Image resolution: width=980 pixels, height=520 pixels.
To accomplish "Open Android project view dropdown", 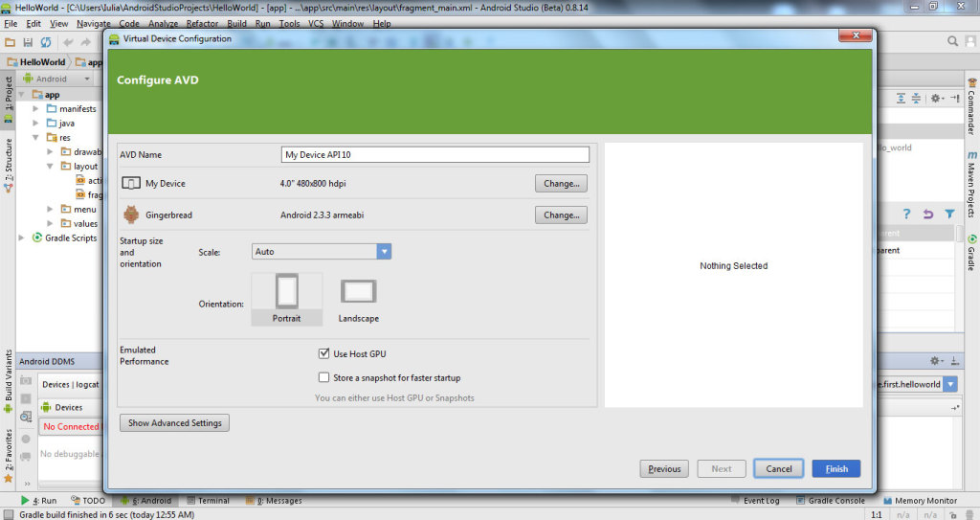I will [x=87, y=79].
